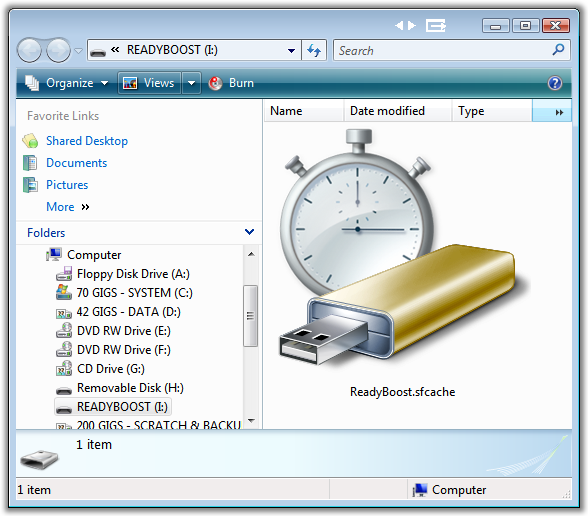Collapse the Folders pane chevron
The image size is (588, 516).
[x=249, y=232]
